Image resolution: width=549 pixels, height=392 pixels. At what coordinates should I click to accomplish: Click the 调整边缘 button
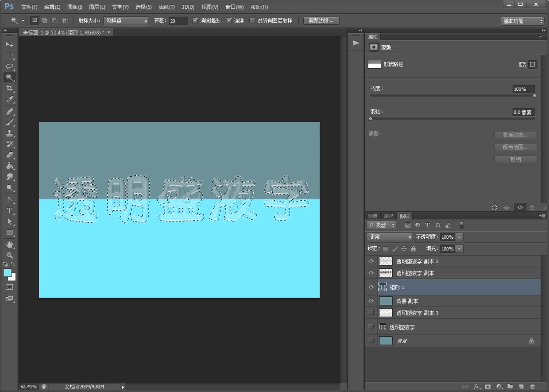tap(321, 21)
